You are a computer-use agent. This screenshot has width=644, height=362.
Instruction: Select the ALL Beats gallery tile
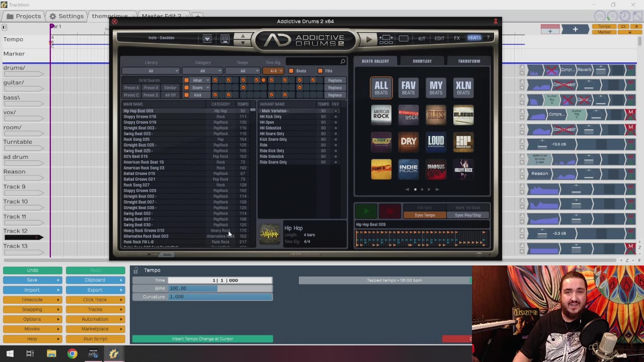pyautogui.click(x=381, y=87)
